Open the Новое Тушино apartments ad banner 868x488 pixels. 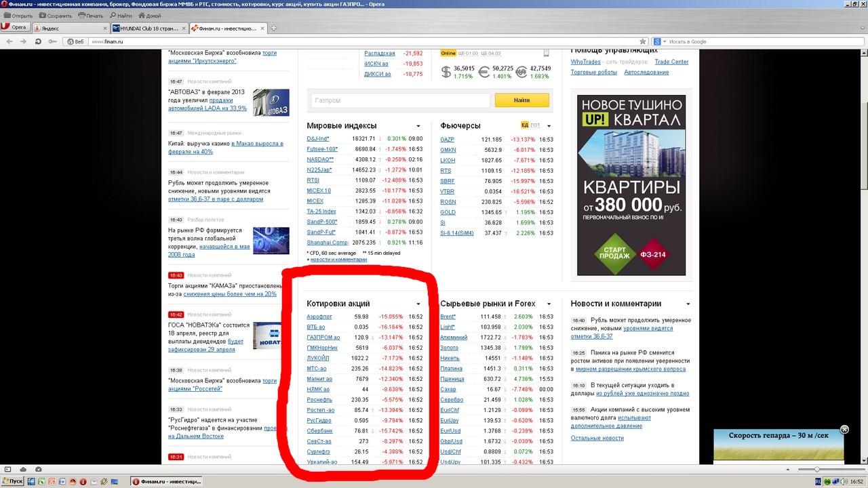click(x=631, y=185)
